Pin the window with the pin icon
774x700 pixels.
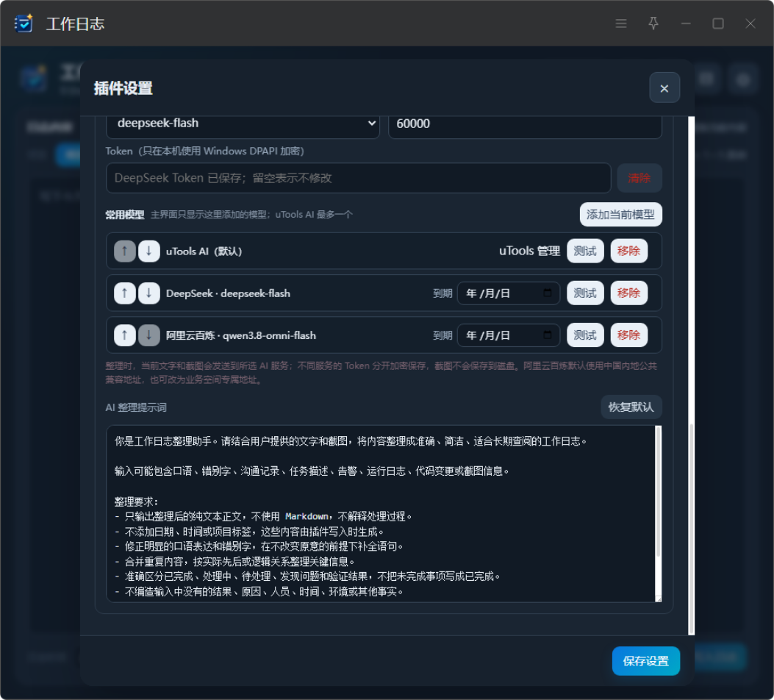(653, 24)
